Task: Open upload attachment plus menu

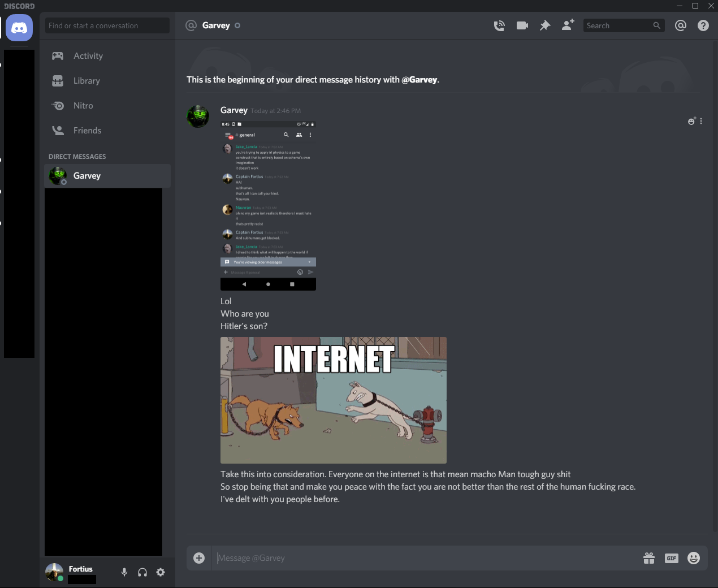Action: (199, 558)
